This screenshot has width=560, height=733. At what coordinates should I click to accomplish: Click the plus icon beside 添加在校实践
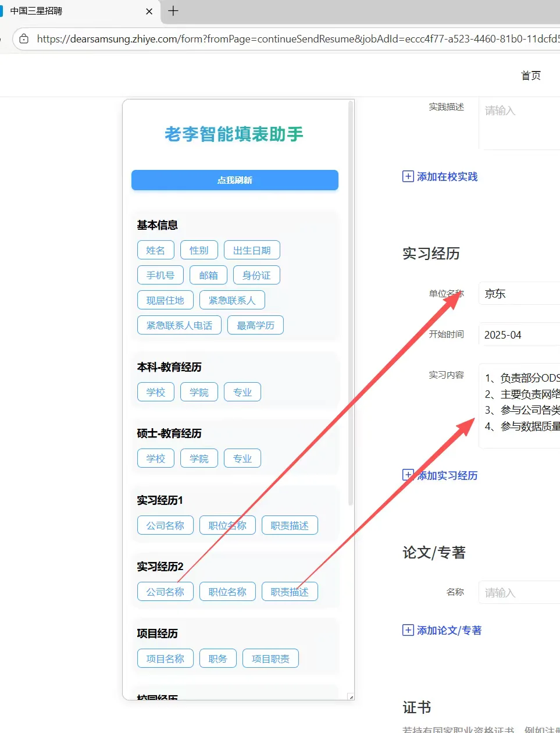(x=408, y=176)
